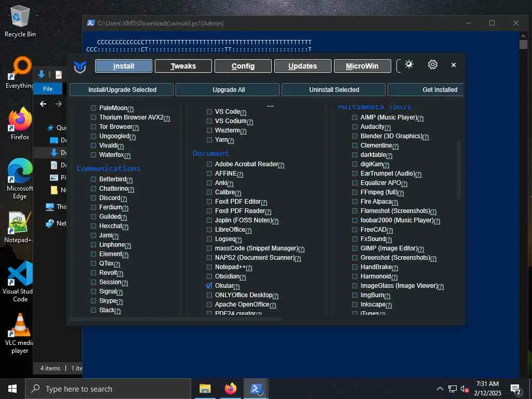Launch Everything search from desktop
The width and height of the screenshot is (532, 399).
click(x=20, y=73)
